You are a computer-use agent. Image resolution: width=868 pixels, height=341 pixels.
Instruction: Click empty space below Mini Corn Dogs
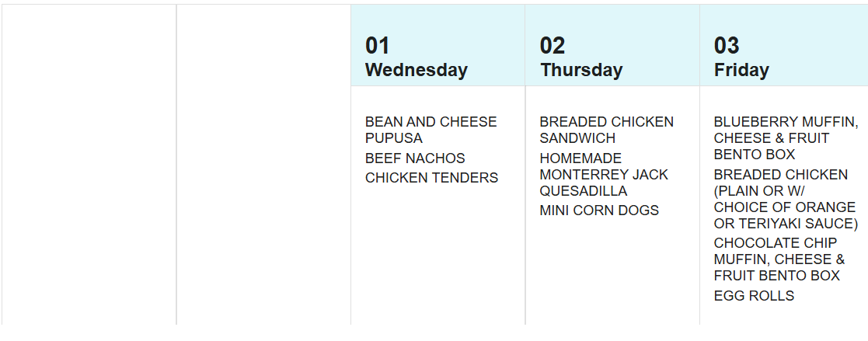click(612, 272)
